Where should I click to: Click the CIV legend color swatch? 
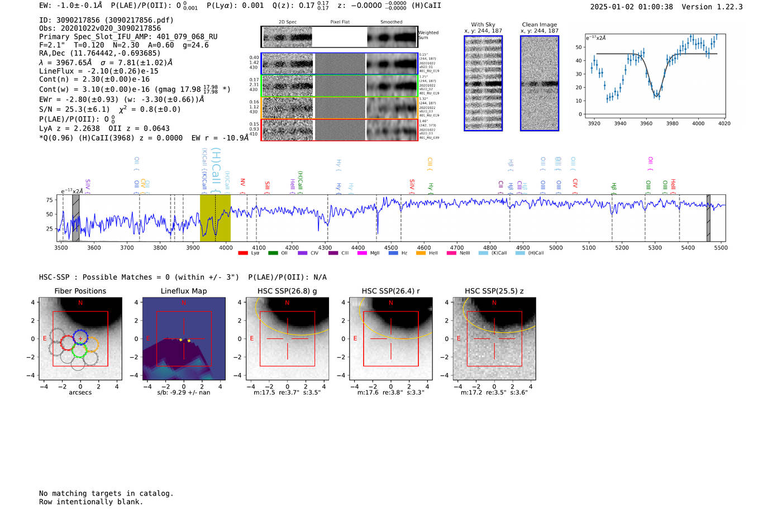(302, 253)
